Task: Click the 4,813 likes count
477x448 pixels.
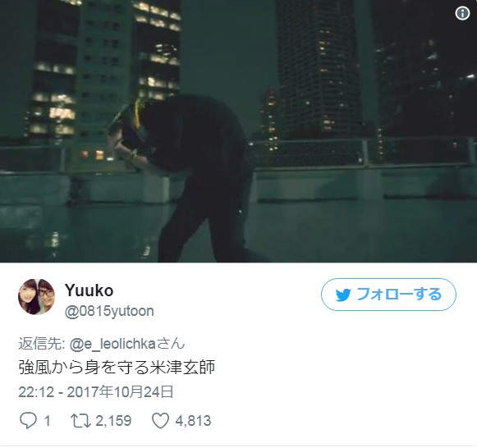Action: pos(193,421)
